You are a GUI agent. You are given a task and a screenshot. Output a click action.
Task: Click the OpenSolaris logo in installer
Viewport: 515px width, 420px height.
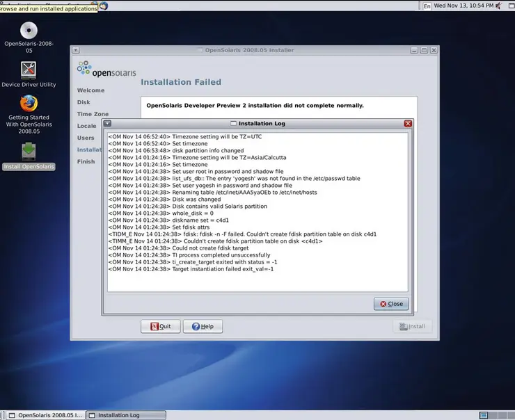[106, 70]
